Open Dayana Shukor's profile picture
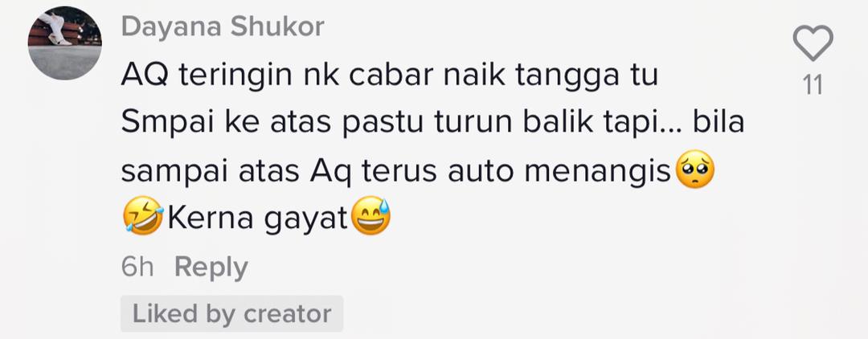 point(65,43)
